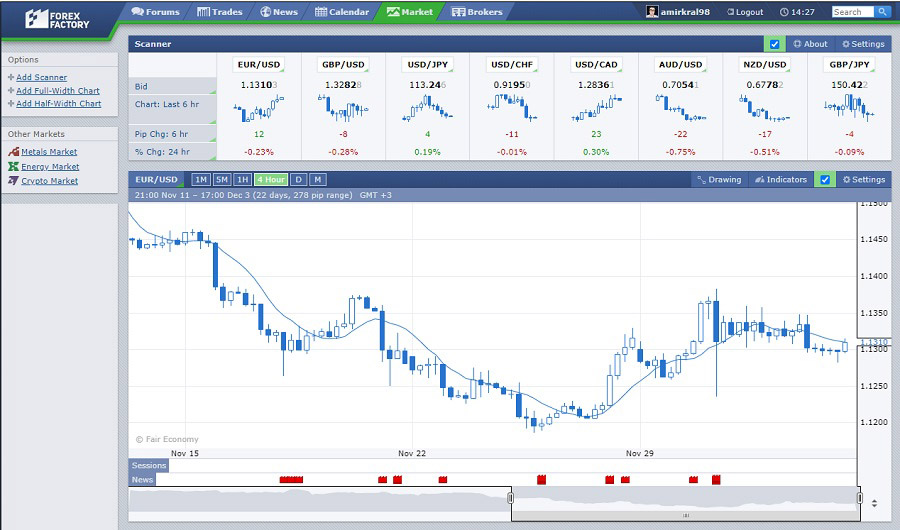Open USD/JPY scanner pair dropdown
Viewport: 900px width, 530px height.
428,64
